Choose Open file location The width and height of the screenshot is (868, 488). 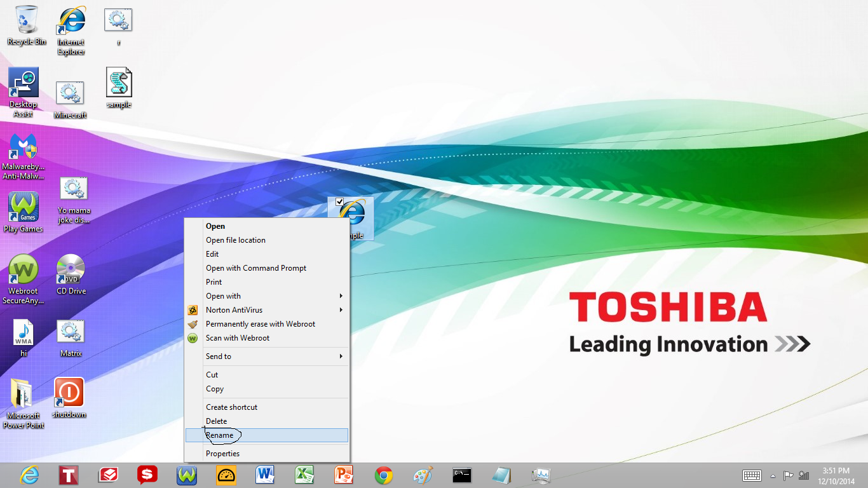[266, 240]
